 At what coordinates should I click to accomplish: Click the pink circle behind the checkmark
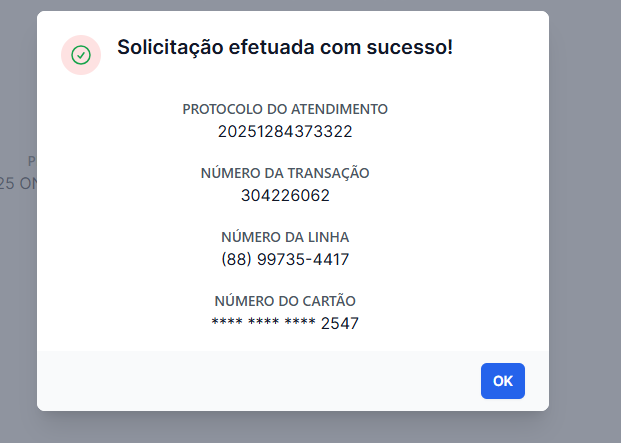coord(68,44)
